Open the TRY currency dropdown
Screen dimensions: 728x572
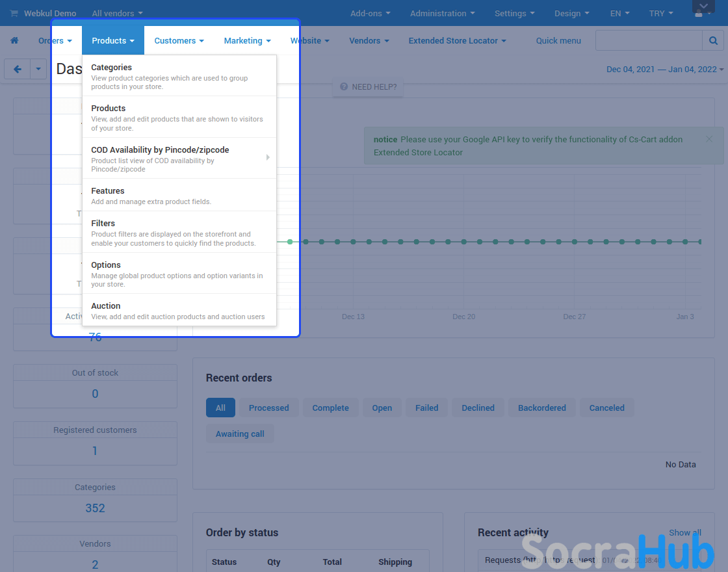(660, 14)
